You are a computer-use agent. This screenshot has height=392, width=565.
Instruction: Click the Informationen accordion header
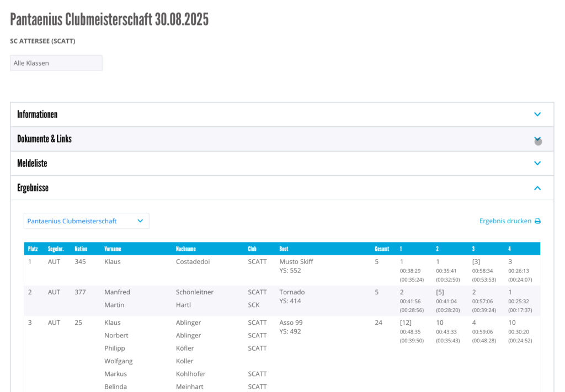pos(282,115)
